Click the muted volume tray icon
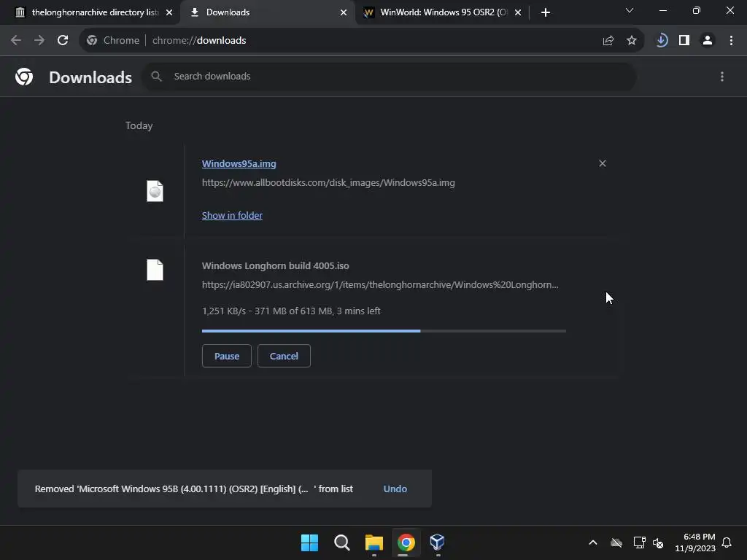The width and height of the screenshot is (747, 560). (658, 542)
